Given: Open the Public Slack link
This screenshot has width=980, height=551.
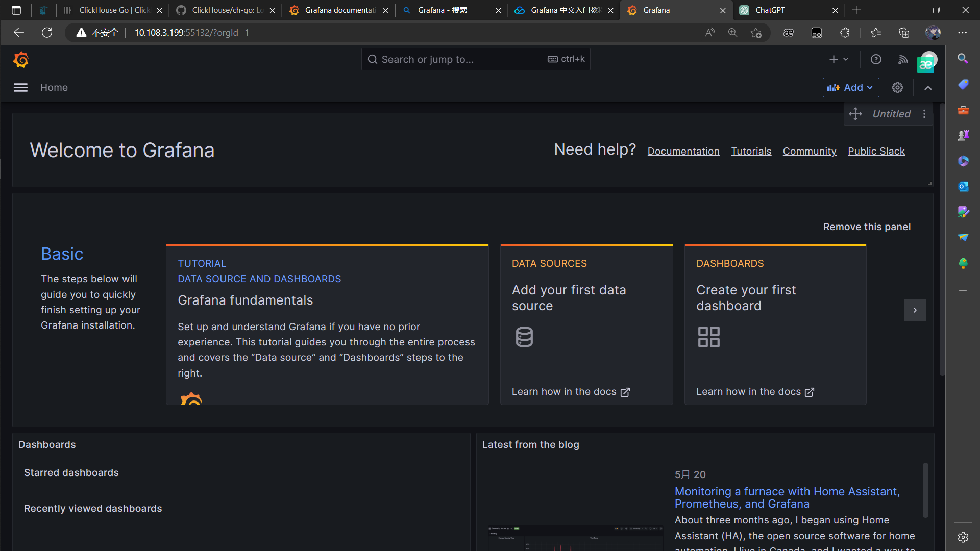Looking at the screenshot, I should [876, 151].
